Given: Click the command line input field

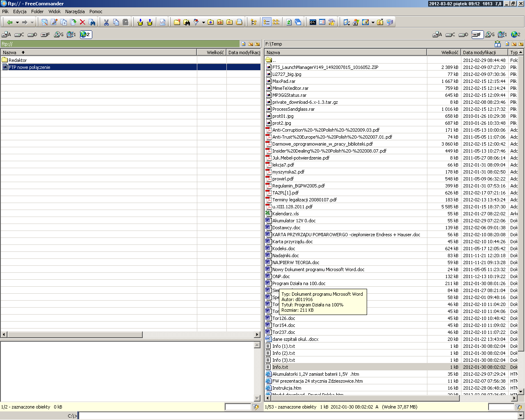Looking at the screenshot, I should (x=298, y=416).
